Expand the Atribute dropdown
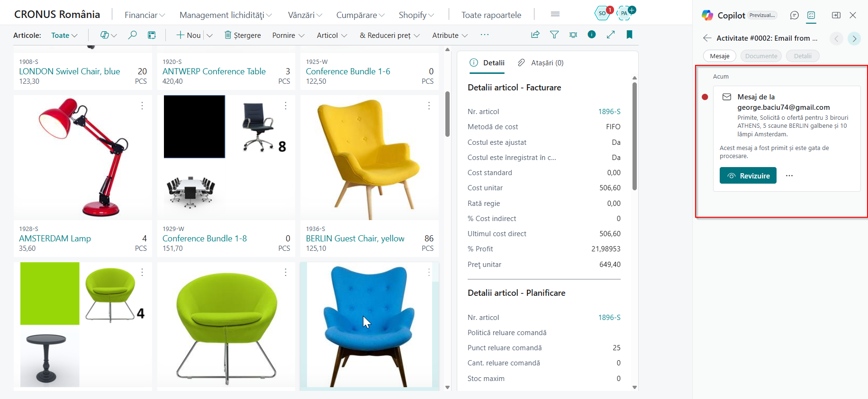The width and height of the screenshot is (868, 399). click(450, 35)
